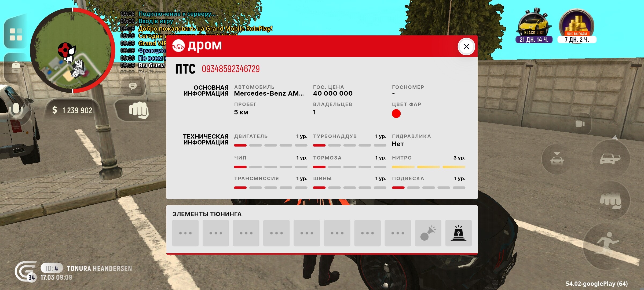Click the first empty tuning element slot
644x290 pixels.
click(185, 233)
